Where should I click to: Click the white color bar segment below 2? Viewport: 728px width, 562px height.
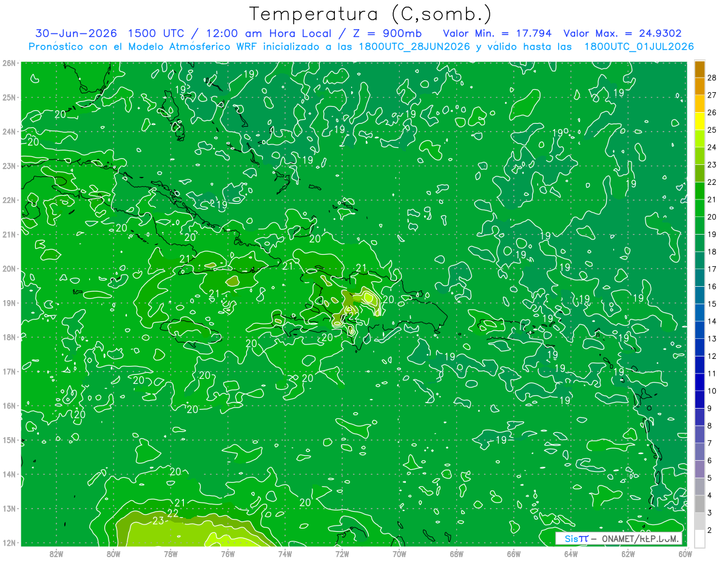699,538
